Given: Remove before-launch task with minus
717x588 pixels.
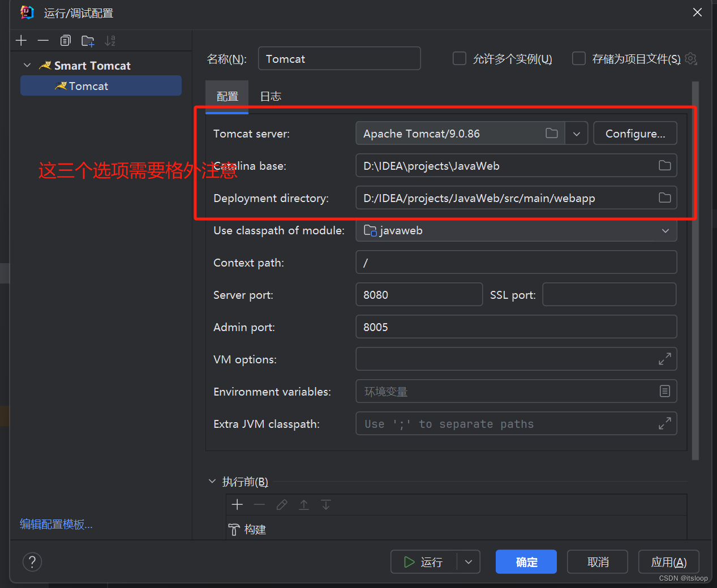Looking at the screenshot, I should click(x=259, y=504).
